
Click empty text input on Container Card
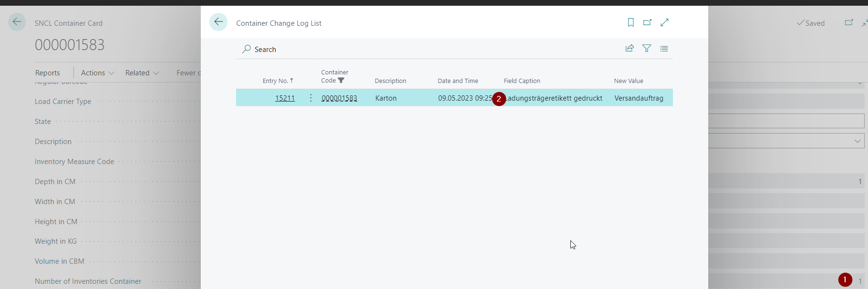tap(786, 121)
